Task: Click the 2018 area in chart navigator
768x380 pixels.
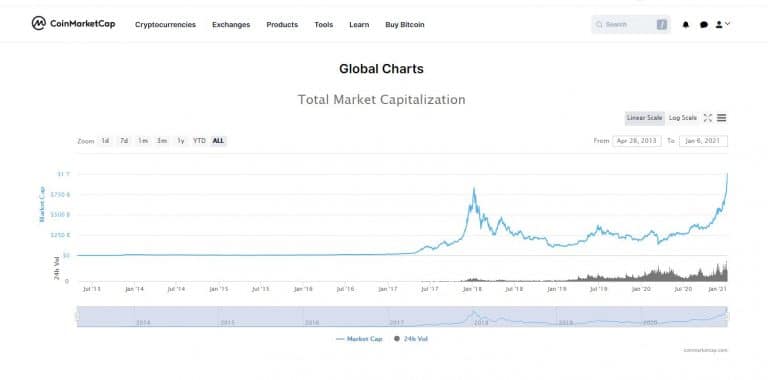Action: point(481,323)
